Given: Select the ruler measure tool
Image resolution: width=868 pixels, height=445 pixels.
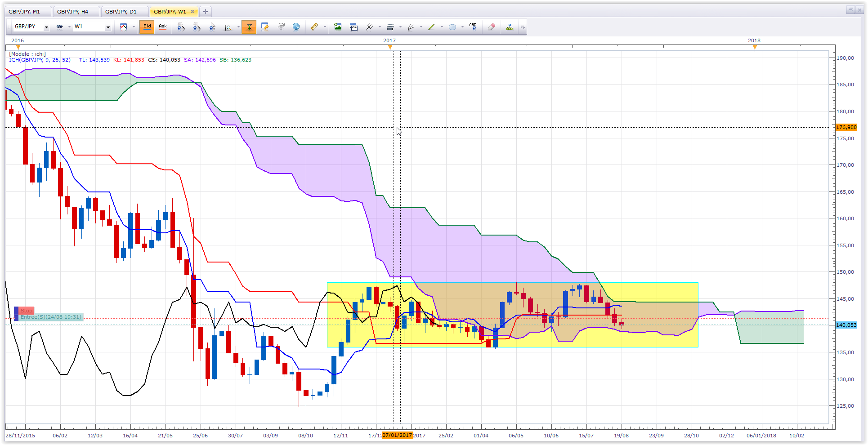Looking at the screenshot, I should [315, 27].
